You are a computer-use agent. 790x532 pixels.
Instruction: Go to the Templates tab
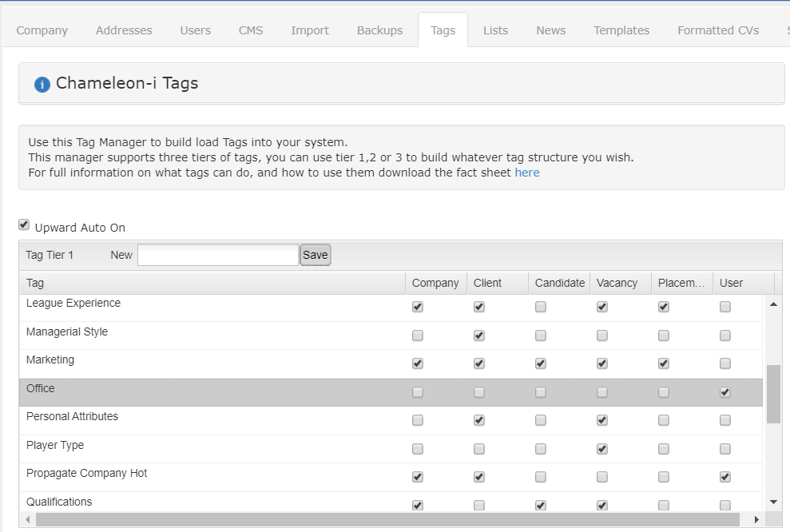click(x=621, y=30)
